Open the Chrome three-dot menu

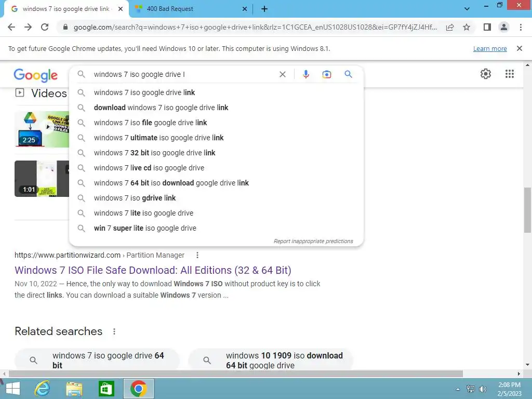coord(521,27)
